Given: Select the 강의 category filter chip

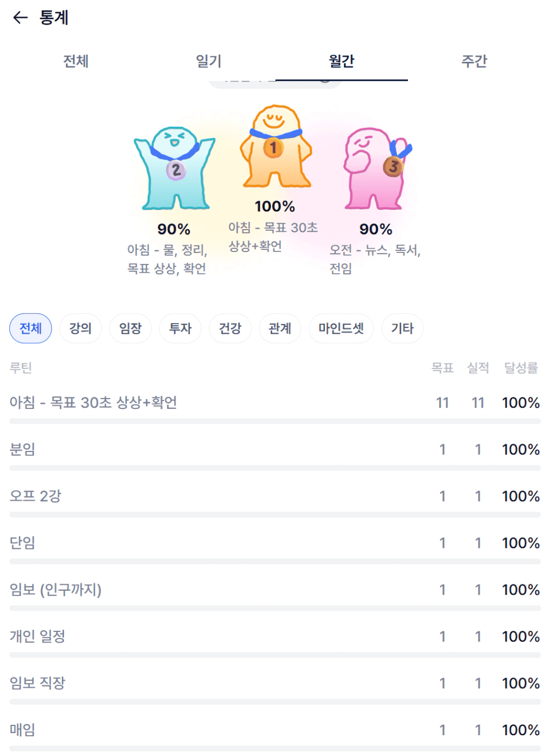Looking at the screenshot, I should point(80,329).
